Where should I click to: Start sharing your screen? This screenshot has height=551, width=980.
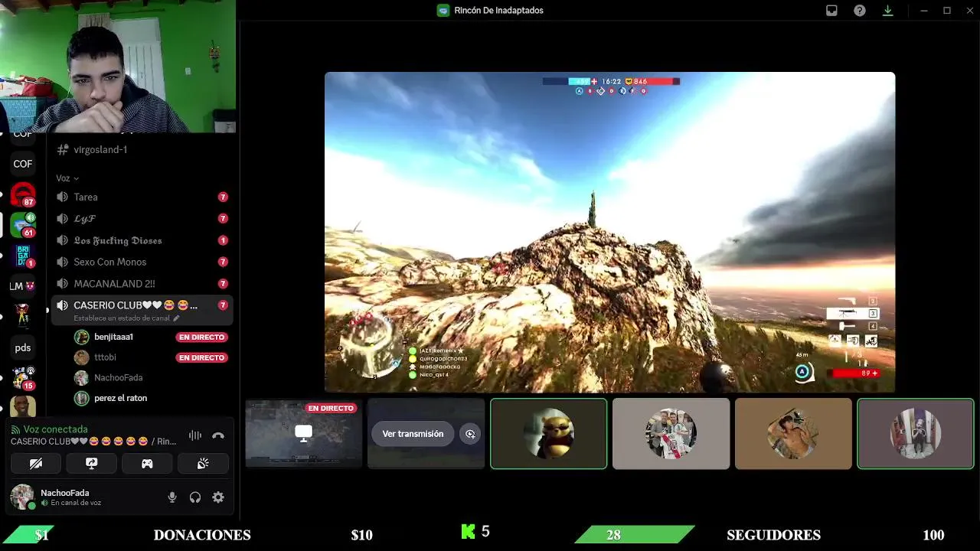(91, 463)
